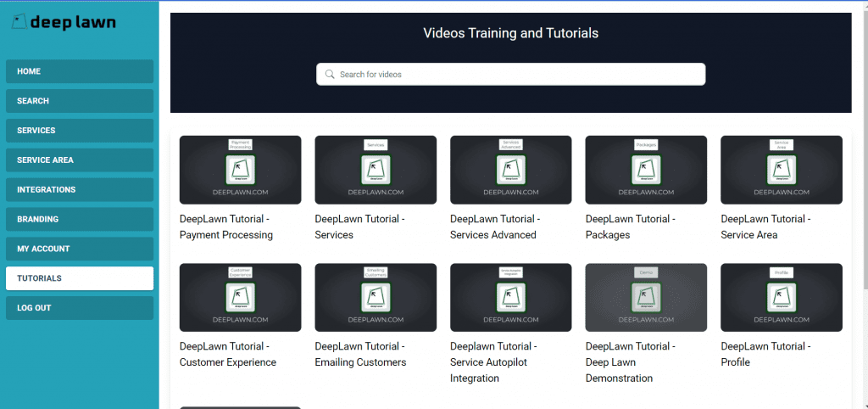868x409 pixels.
Task: Click title 'DeepLawn Tutorial - Emailing Customers'
Action: (x=361, y=355)
